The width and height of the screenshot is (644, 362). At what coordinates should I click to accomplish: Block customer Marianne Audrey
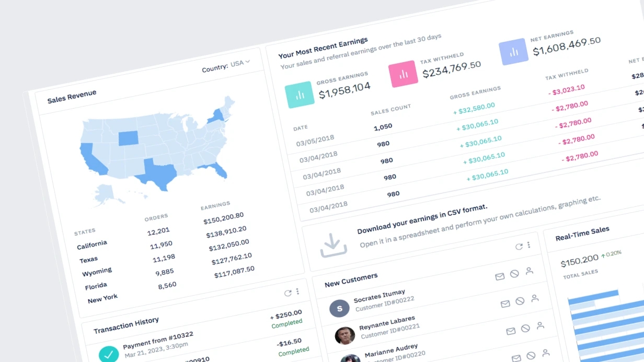[531, 356]
